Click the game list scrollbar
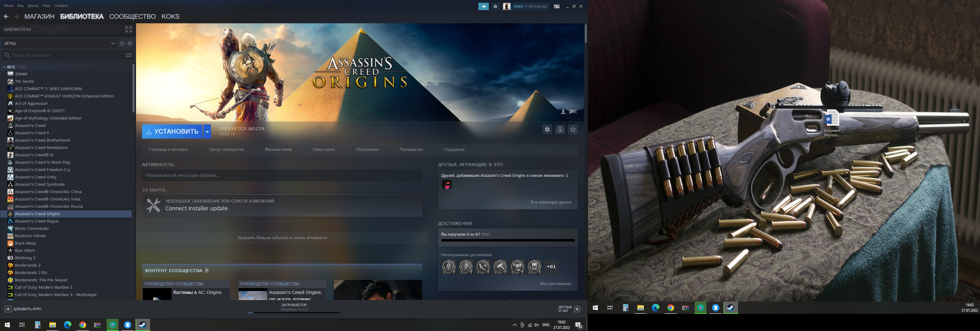The image size is (980, 331). [x=133, y=88]
